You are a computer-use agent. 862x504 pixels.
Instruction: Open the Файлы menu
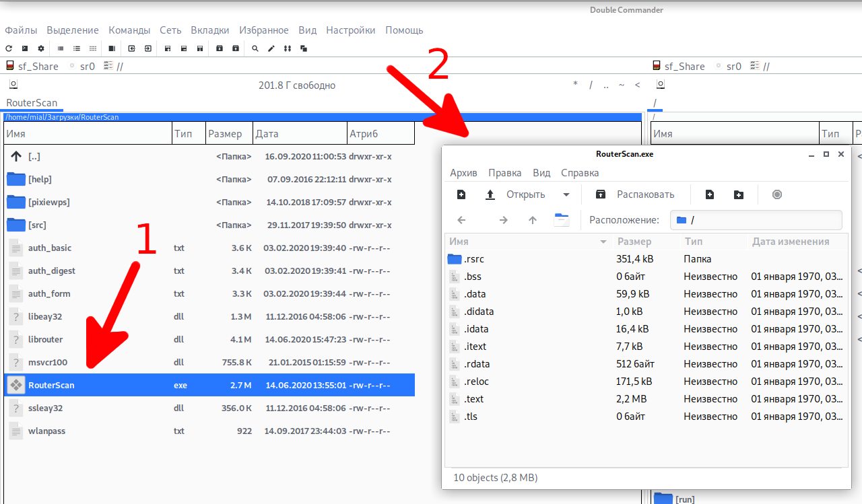pos(21,30)
